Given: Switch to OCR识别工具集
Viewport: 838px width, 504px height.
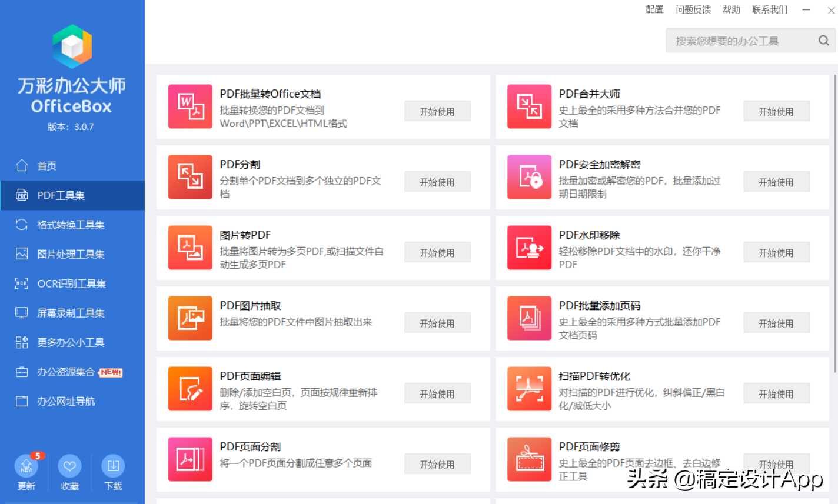Looking at the screenshot, I should click(x=72, y=283).
